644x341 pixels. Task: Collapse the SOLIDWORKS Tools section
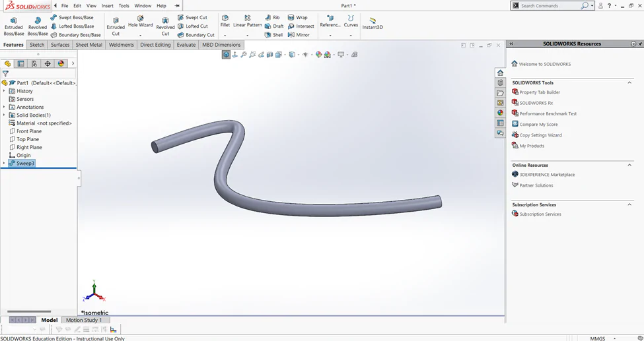point(629,83)
